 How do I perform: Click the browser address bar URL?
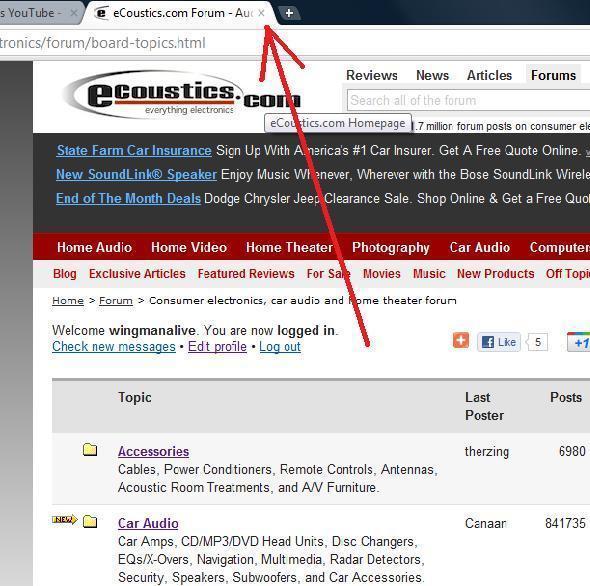click(102, 43)
